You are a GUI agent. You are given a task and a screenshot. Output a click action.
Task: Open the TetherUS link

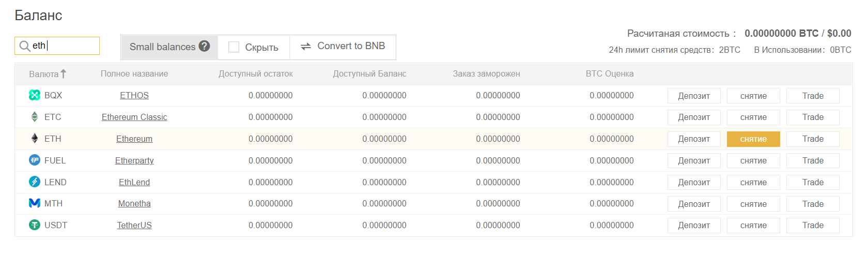pos(134,225)
